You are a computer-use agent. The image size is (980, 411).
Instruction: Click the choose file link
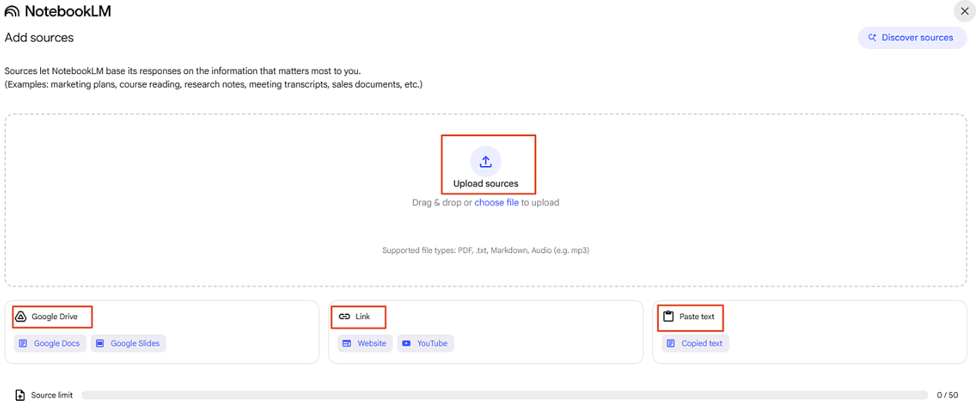(496, 203)
